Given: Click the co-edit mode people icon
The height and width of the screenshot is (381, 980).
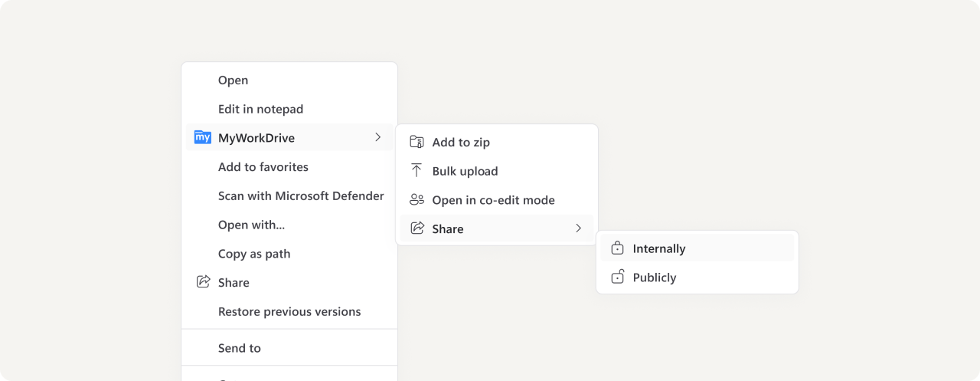Looking at the screenshot, I should tap(416, 200).
